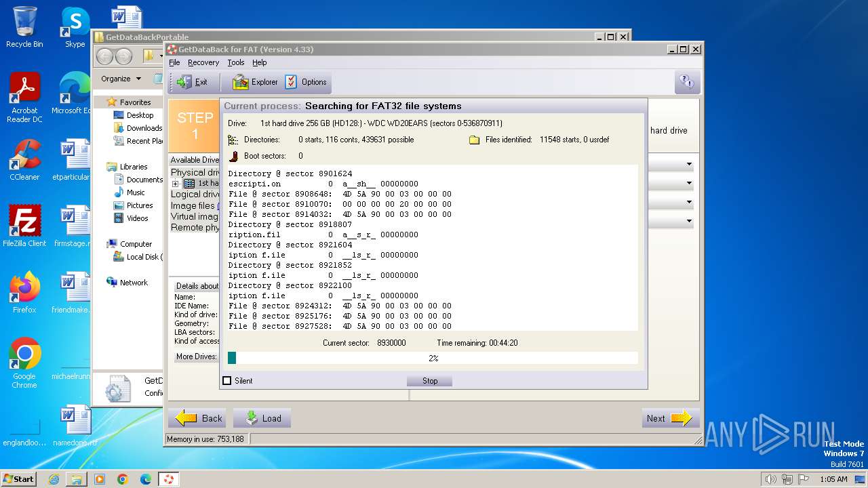Click the clock in system tray

833,479
